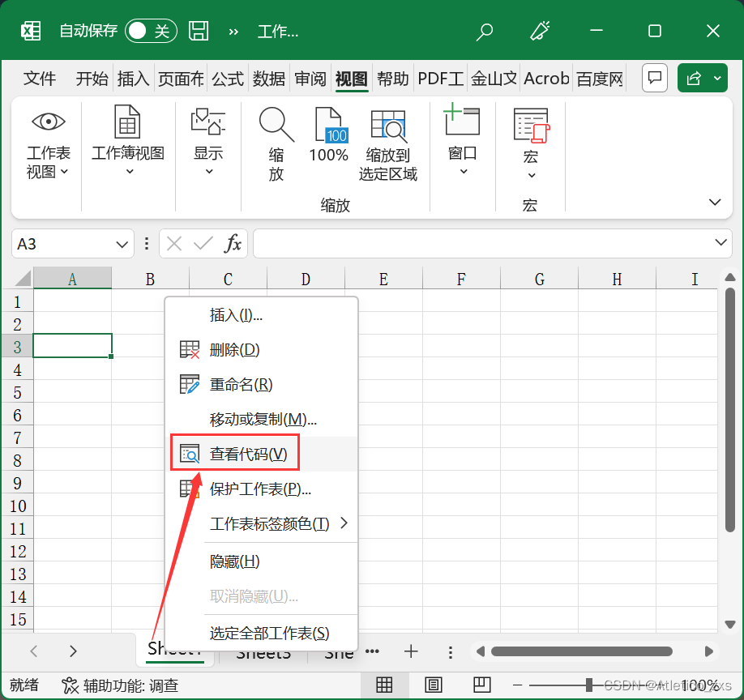Image resolution: width=744 pixels, height=700 pixels.
Task: Open the Name Box dropdown arrow
Action: 122,244
